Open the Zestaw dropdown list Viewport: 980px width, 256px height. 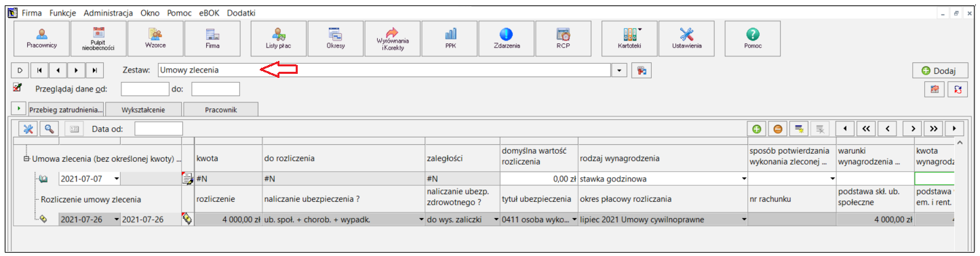pyautogui.click(x=620, y=70)
